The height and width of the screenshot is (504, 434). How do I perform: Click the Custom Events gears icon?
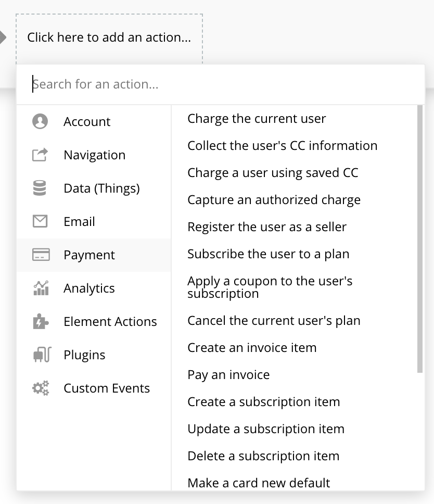pyautogui.click(x=41, y=388)
